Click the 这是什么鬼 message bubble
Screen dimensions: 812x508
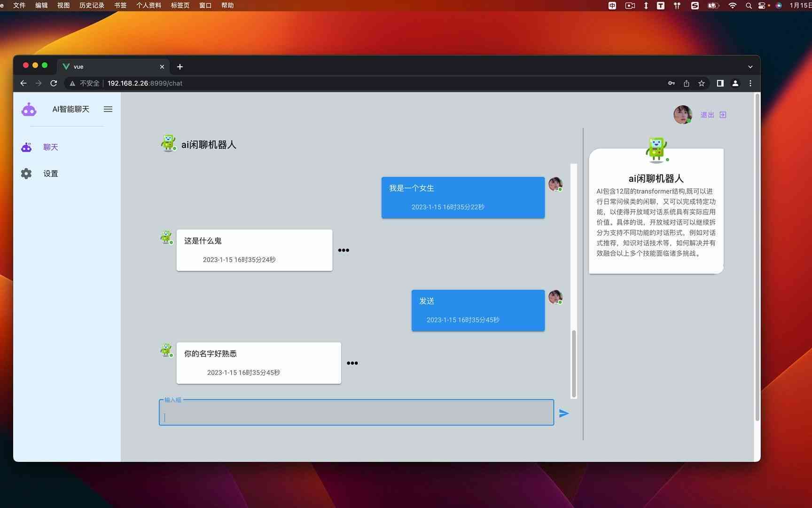254,250
